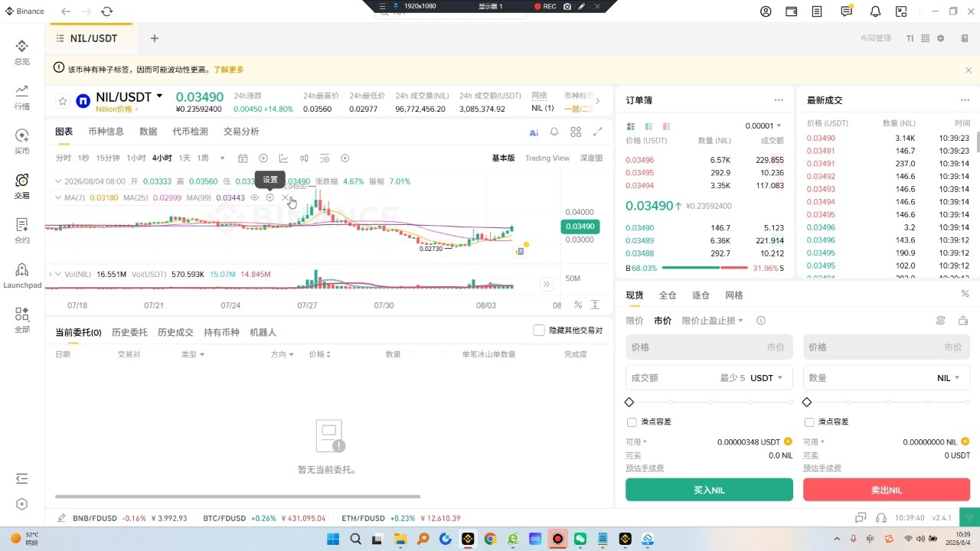Click the refresh icon in the title bar
Image resolution: width=980 pixels, height=551 pixels.
[106, 11]
